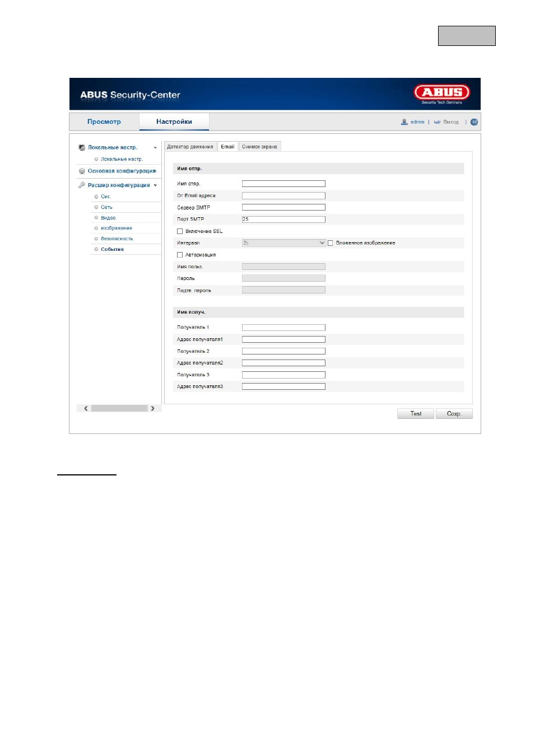The image size is (535, 756).
Task: Click the ABUS Security-Center title text
Action: point(130,95)
